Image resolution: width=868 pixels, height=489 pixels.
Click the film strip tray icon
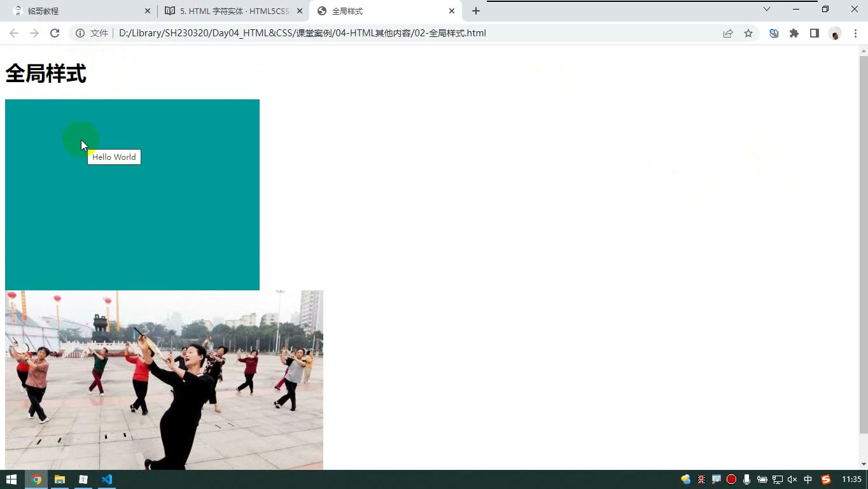[x=701, y=479]
